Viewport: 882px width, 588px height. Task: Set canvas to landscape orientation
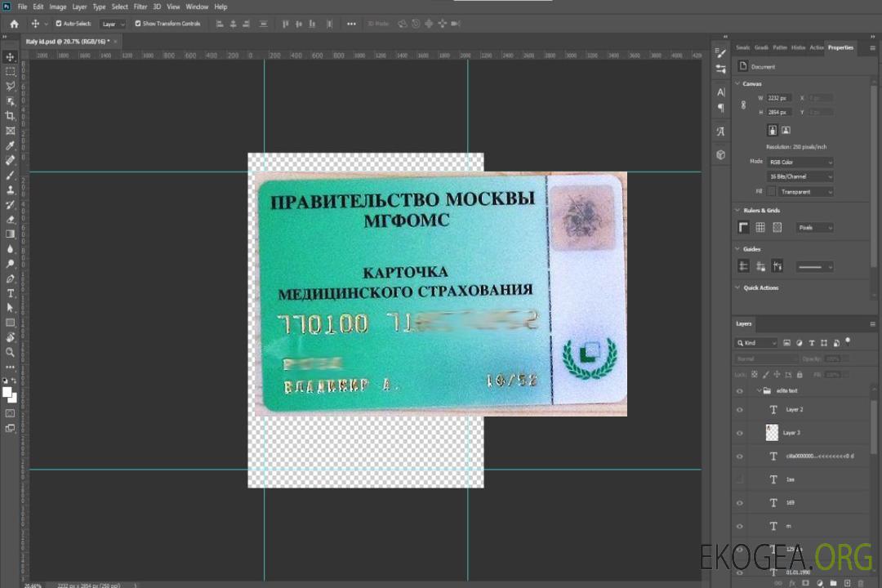pos(786,131)
